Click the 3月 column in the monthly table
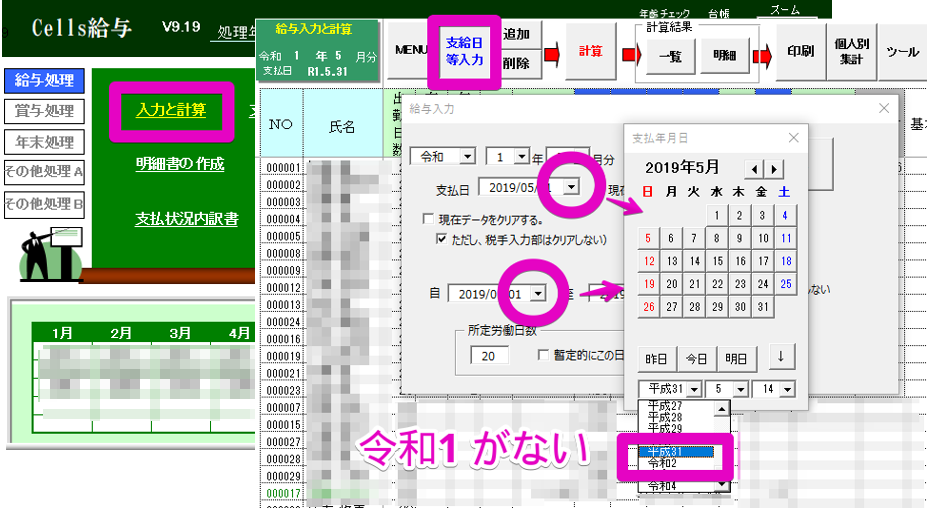Viewport: 931px width, 509px height. (180, 333)
